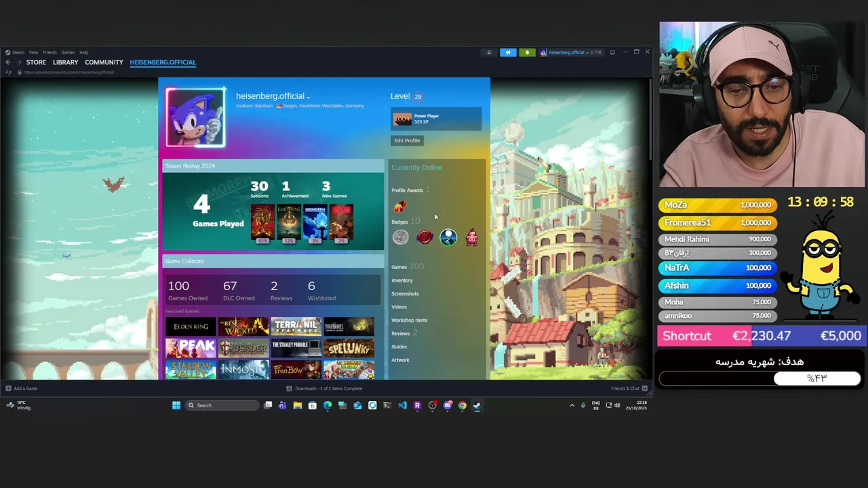
Task: Click the Steam forward navigation arrow
Action: click(x=18, y=62)
